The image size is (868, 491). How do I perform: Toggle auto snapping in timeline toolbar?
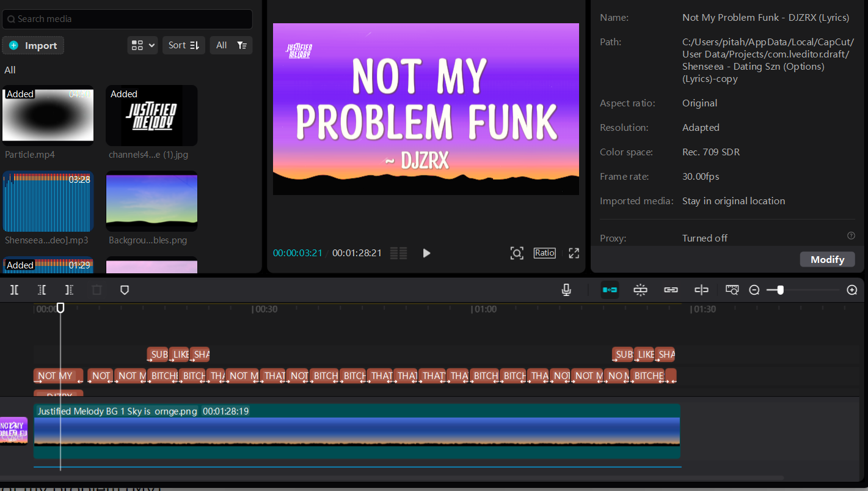point(640,290)
